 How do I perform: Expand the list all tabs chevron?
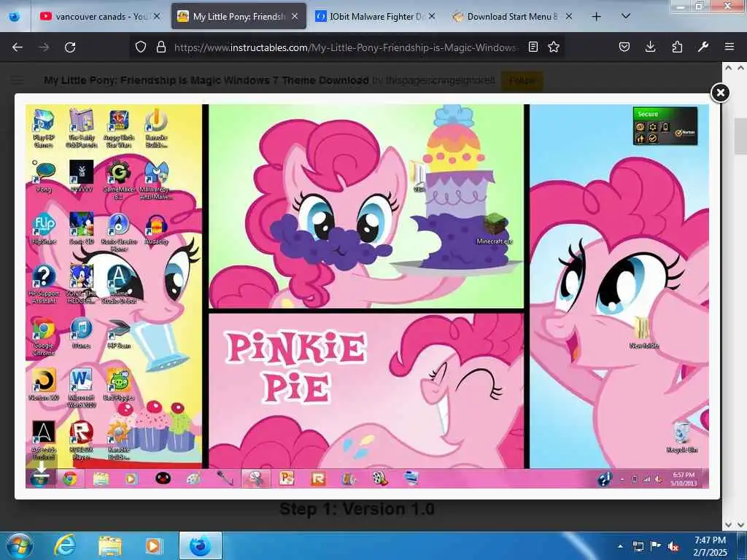[626, 16]
